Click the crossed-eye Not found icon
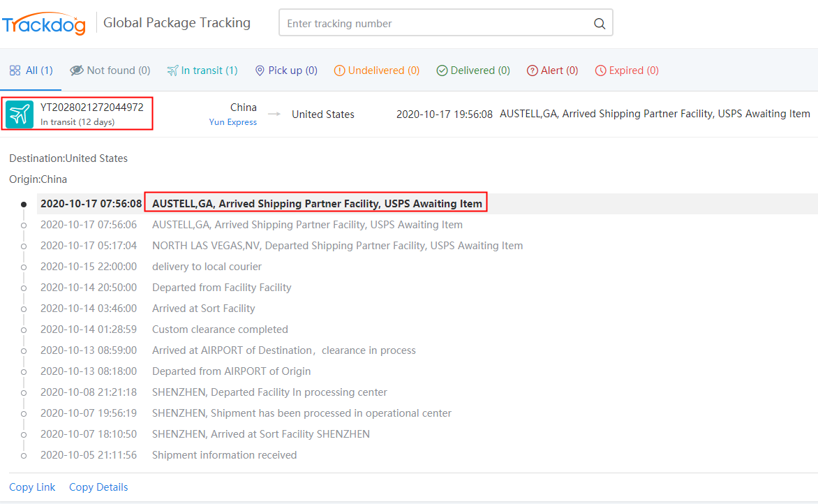 (76, 71)
